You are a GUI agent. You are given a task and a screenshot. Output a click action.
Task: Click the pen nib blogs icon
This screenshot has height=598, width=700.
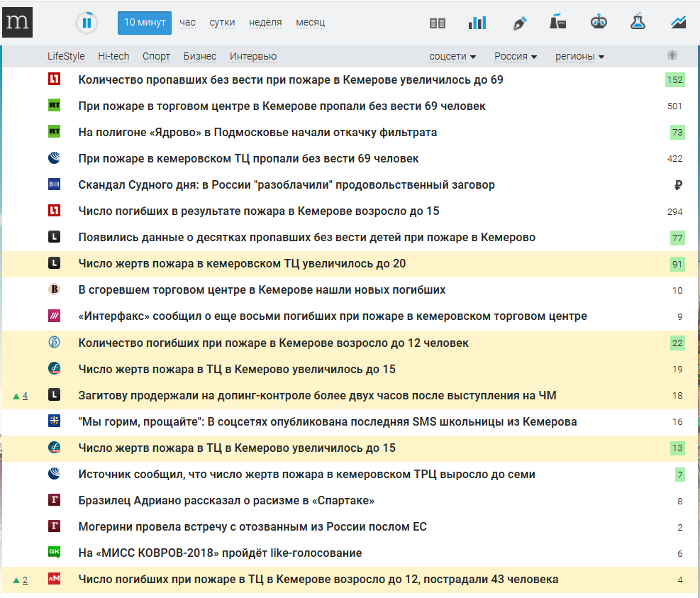pos(519,23)
